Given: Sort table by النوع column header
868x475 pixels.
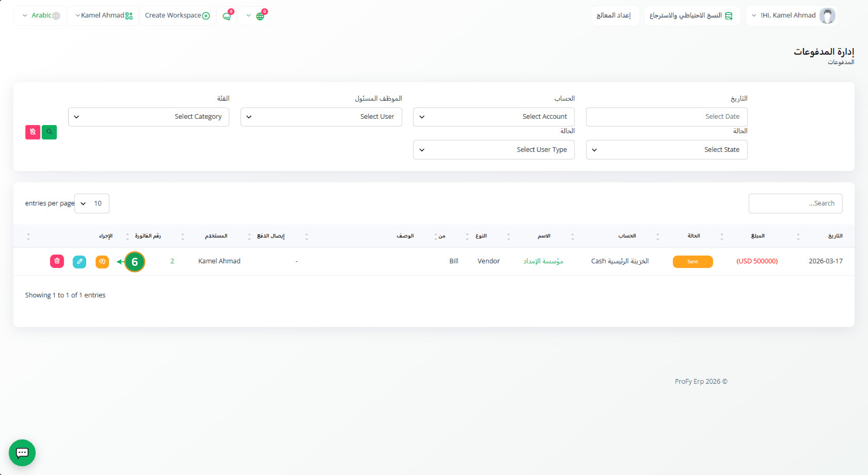Looking at the screenshot, I should (481, 236).
